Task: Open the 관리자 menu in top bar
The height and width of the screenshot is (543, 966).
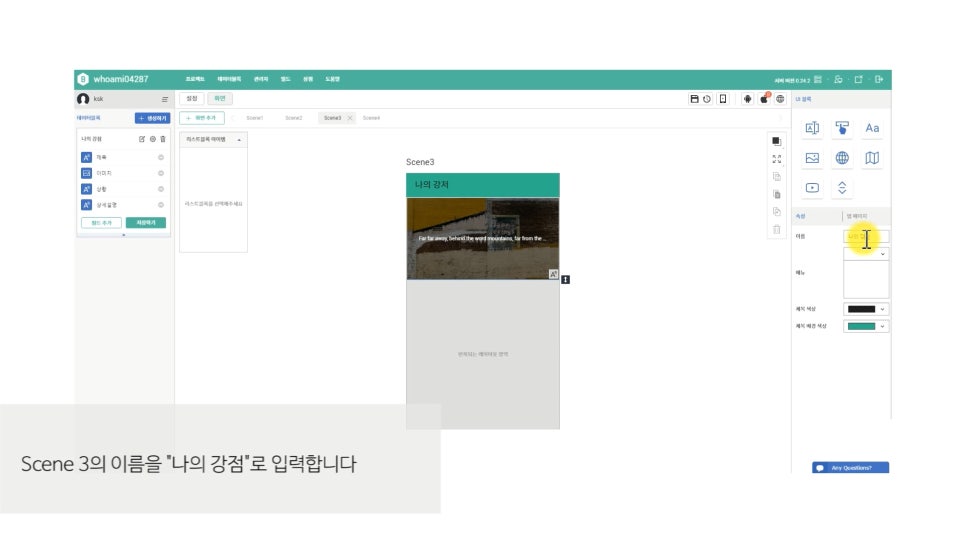Action: (x=261, y=79)
